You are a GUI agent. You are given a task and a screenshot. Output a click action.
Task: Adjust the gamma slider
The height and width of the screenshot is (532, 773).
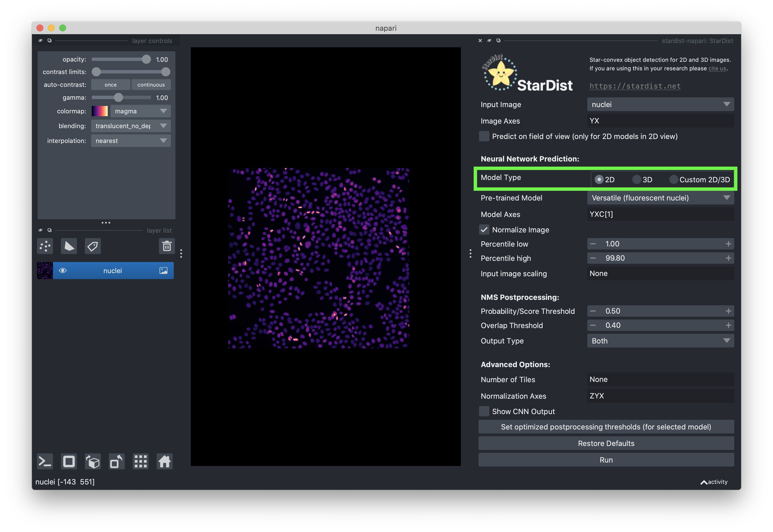(x=119, y=97)
